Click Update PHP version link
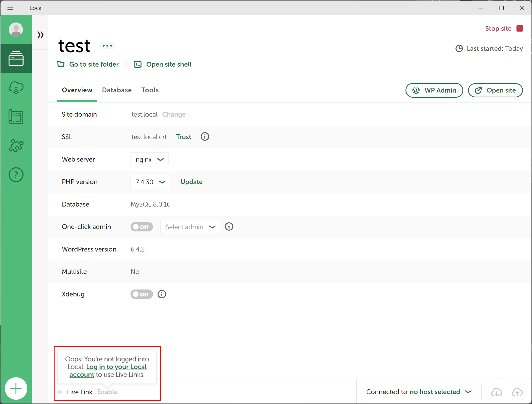Image resolution: width=532 pixels, height=404 pixels. point(191,182)
